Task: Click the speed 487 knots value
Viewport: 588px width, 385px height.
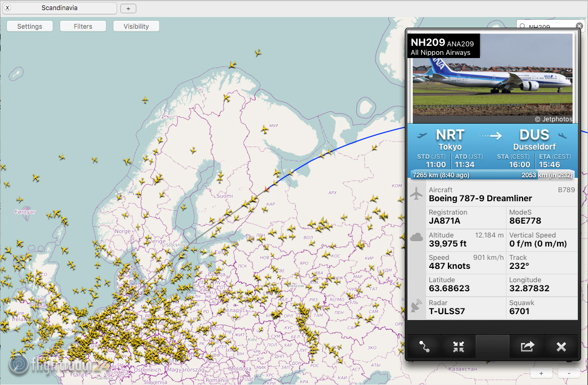Action: click(449, 266)
